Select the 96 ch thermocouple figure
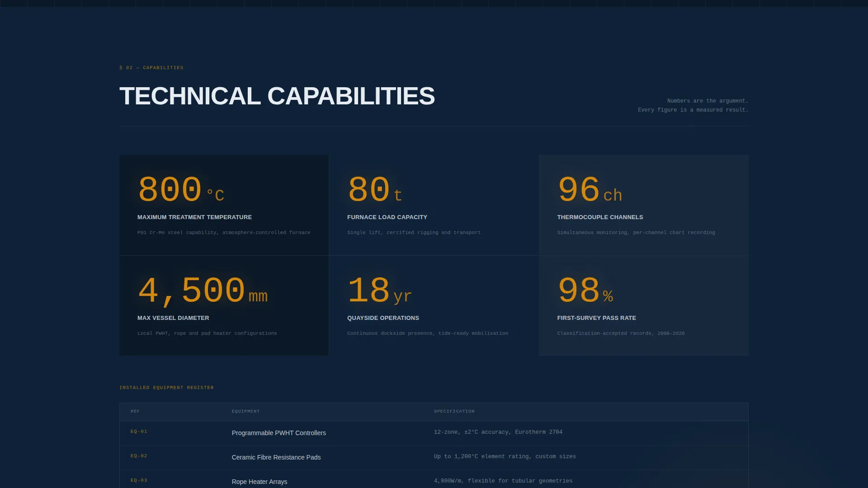 pyautogui.click(x=590, y=190)
